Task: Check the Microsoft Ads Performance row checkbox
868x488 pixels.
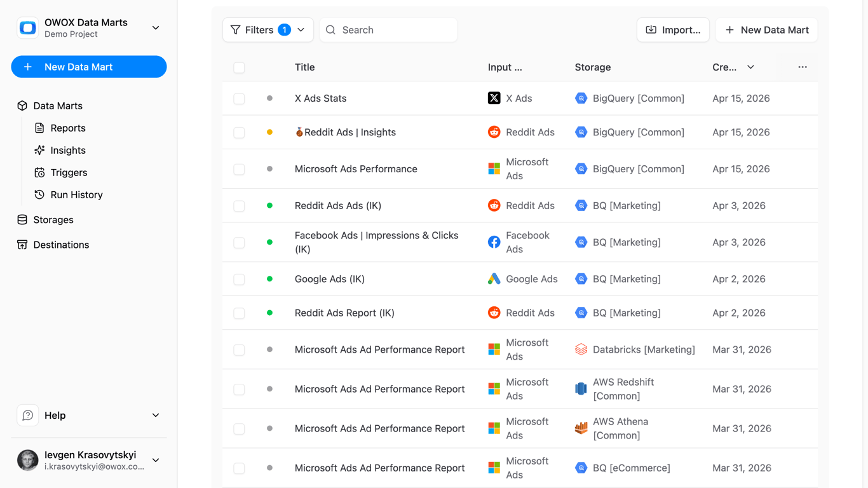Action: pos(239,169)
